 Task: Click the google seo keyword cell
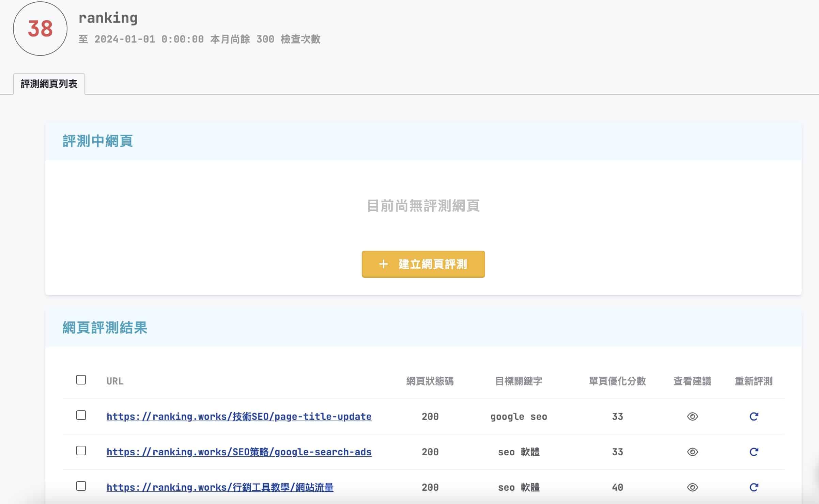[x=519, y=416]
